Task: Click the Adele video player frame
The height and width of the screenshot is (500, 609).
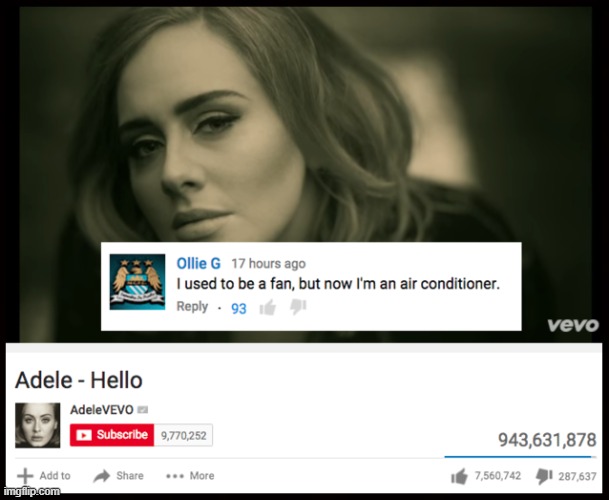Action: [306, 174]
